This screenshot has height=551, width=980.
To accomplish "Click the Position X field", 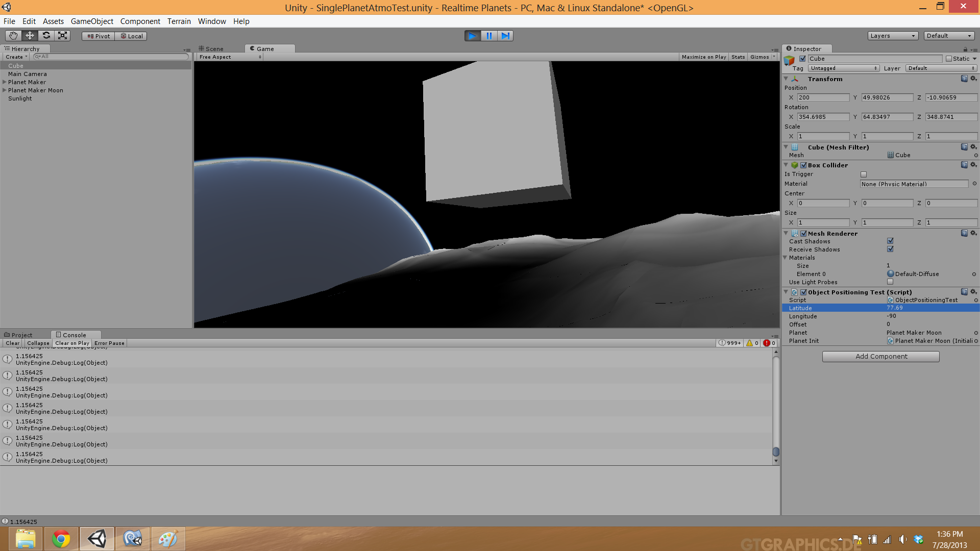I will (x=823, y=97).
